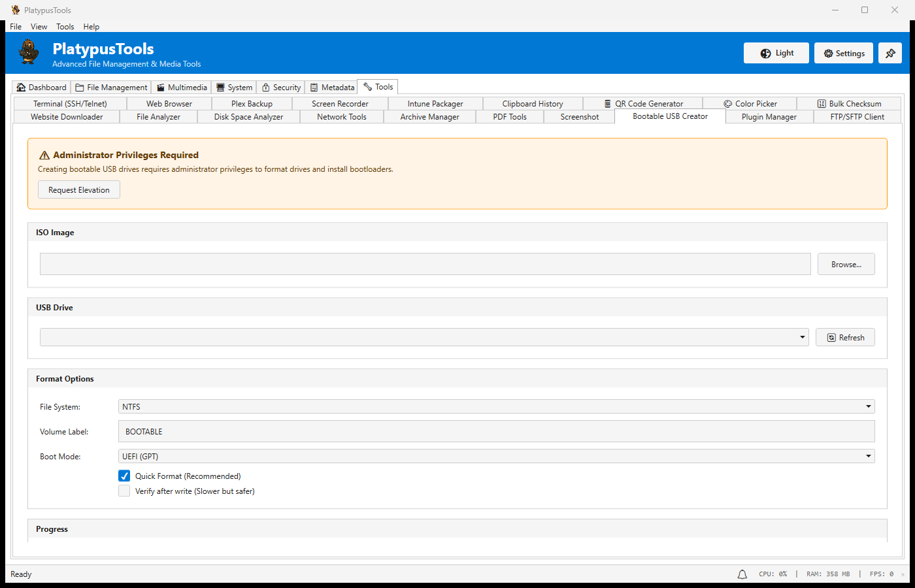Switch to the Plugin Manager tab
This screenshot has width=915, height=588.
769,117
